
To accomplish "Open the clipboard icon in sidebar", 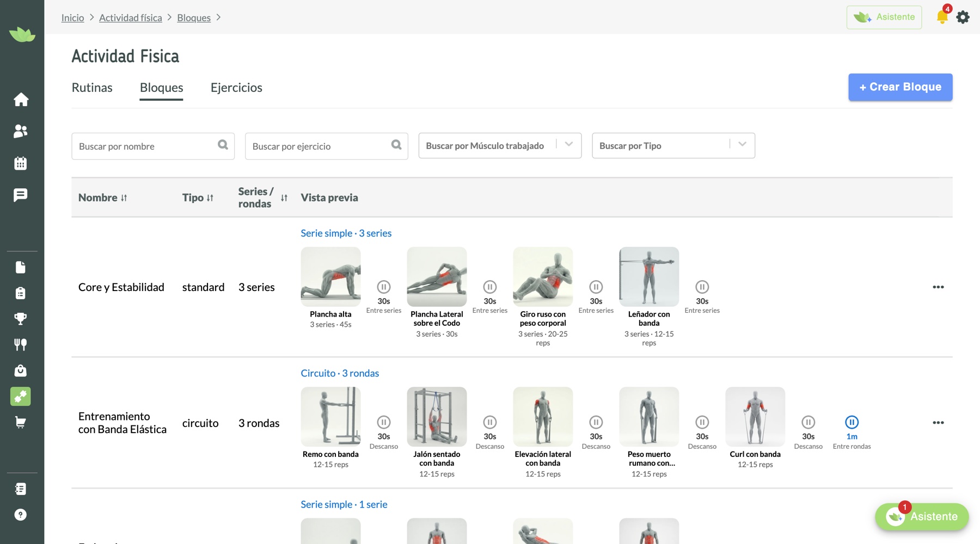I will coord(21,293).
